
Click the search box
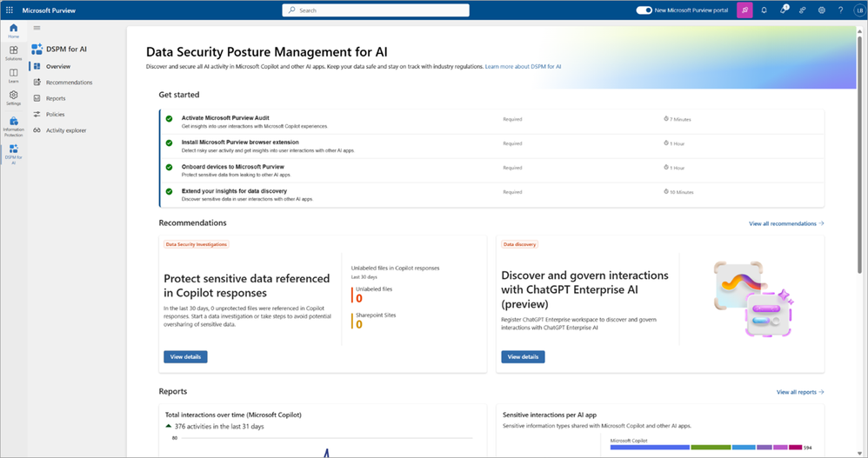[x=376, y=10]
